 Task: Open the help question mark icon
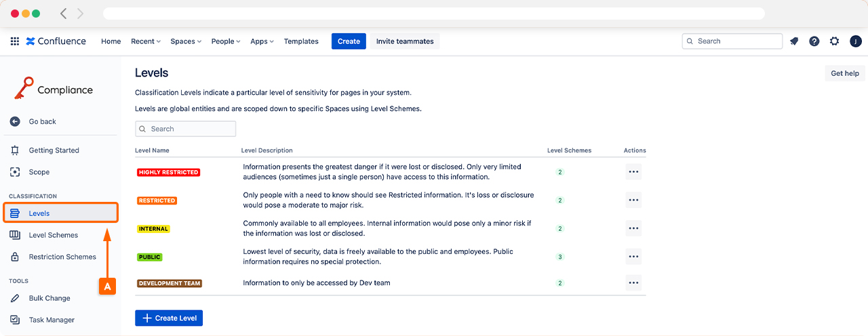coord(814,41)
